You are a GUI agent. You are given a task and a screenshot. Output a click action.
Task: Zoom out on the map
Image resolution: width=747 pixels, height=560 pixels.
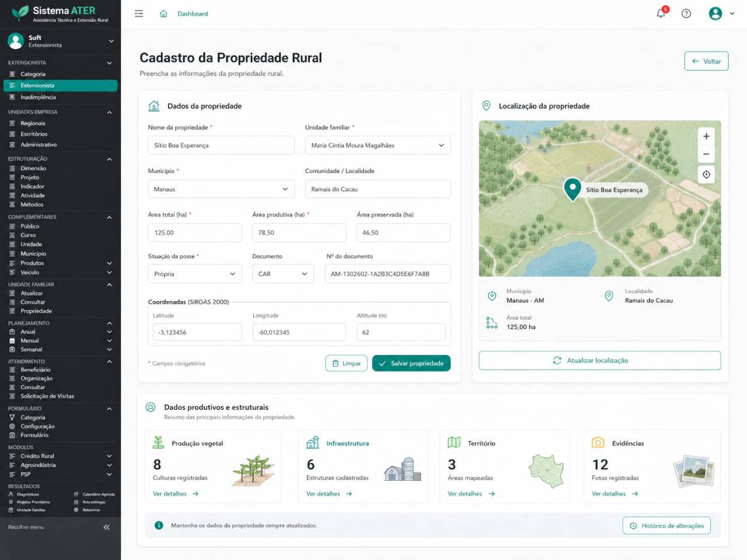(x=706, y=154)
